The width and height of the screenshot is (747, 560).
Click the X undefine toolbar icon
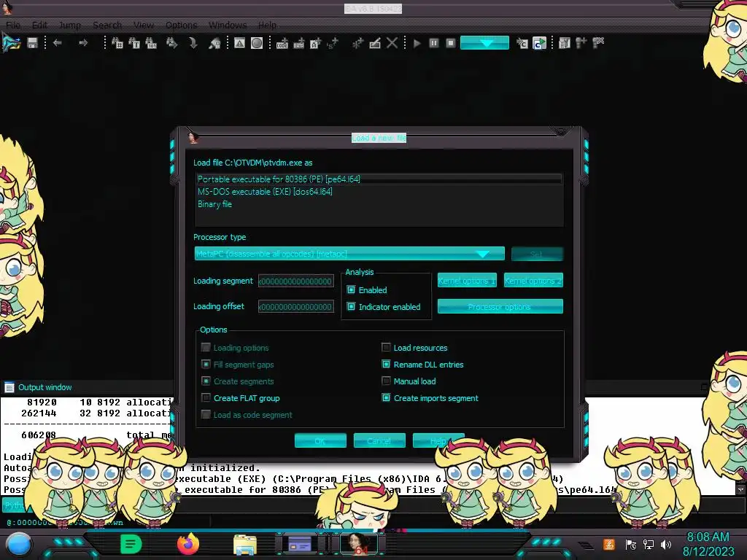click(392, 43)
